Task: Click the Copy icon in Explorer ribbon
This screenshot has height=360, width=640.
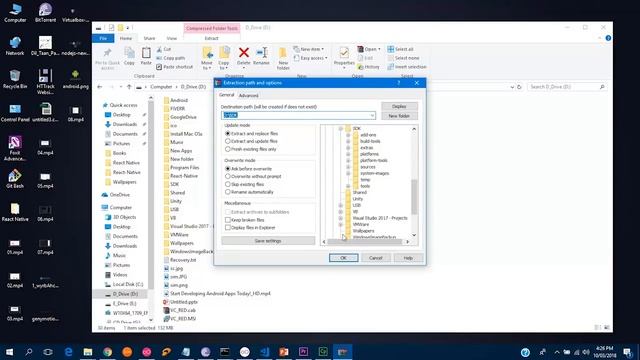Action: tap(129, 53)
